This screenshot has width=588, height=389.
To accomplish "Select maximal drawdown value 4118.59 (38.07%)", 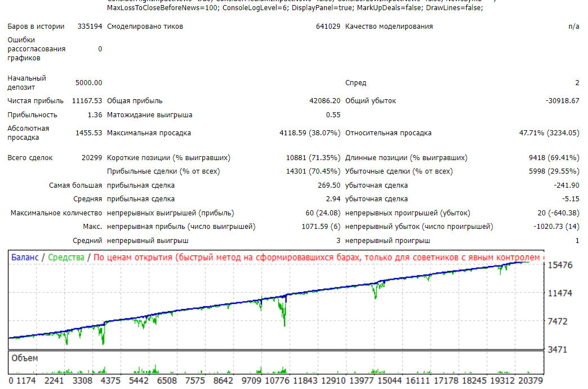I will click(310, 133).
